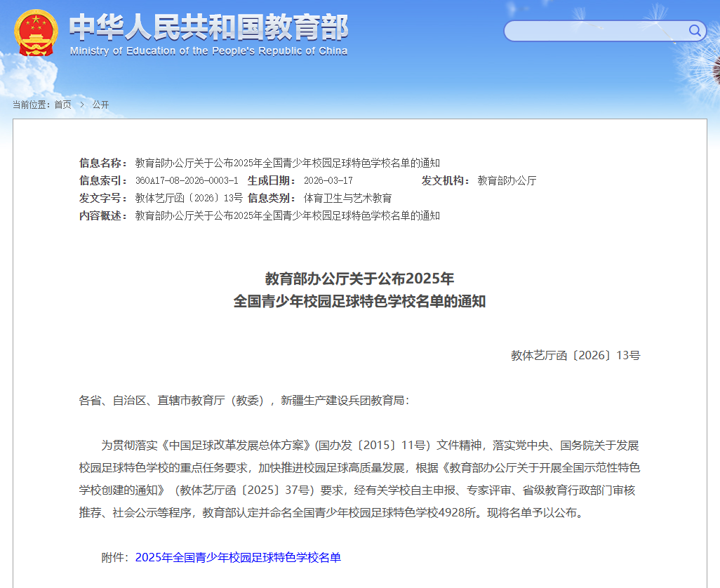Click the right-aligned document number below heading
The width and height of the screenshot is (720, 588).
(575, 355)
